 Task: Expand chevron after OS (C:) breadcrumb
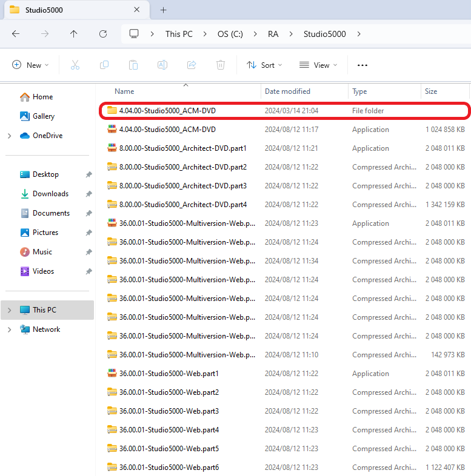[255, 34]
